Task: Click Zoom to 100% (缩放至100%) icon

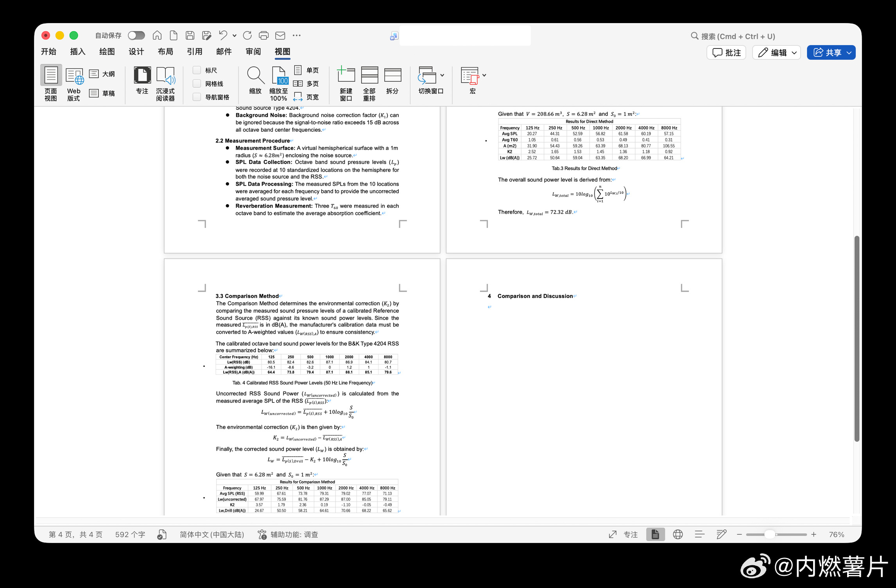Action: (x=279, y=76)
